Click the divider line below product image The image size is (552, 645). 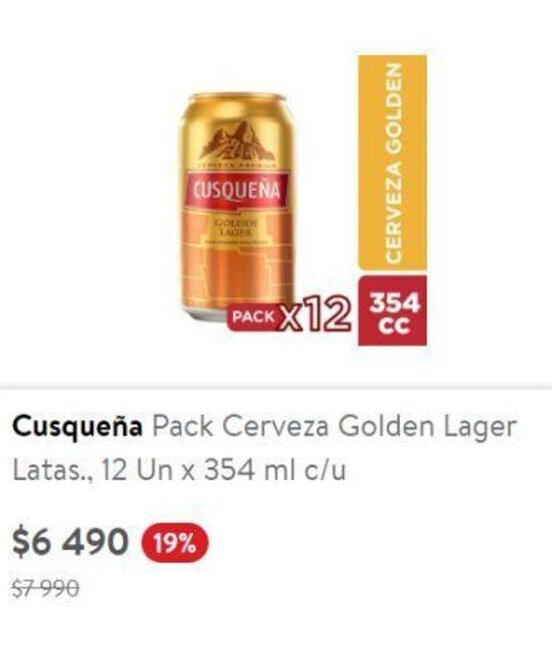[x=276, y=387]
